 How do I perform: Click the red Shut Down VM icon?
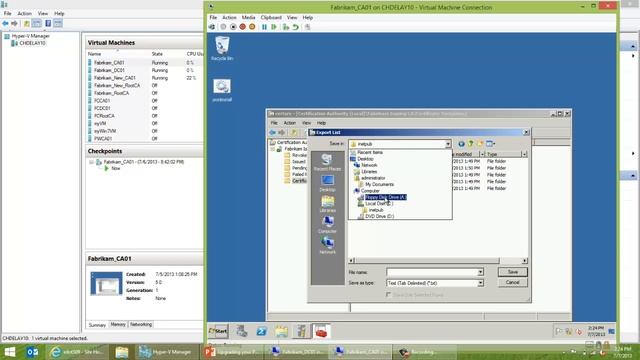242,27
